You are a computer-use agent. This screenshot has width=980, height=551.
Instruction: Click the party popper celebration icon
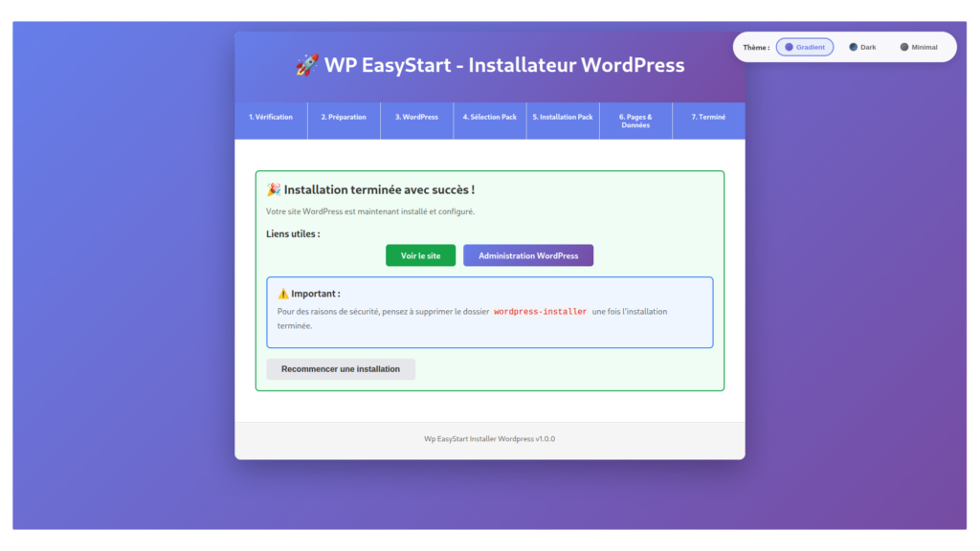pyautogui.click(x=274, y=190)
